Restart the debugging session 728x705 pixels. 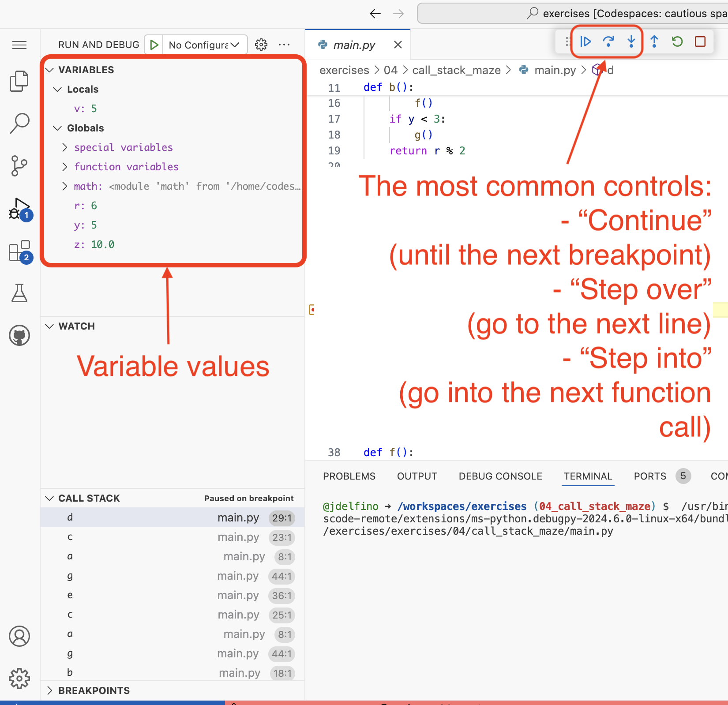click(x=677, y=41)
